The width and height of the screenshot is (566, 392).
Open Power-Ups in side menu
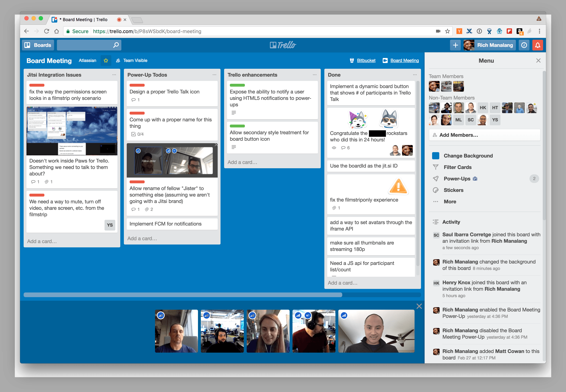coord(457,179)
